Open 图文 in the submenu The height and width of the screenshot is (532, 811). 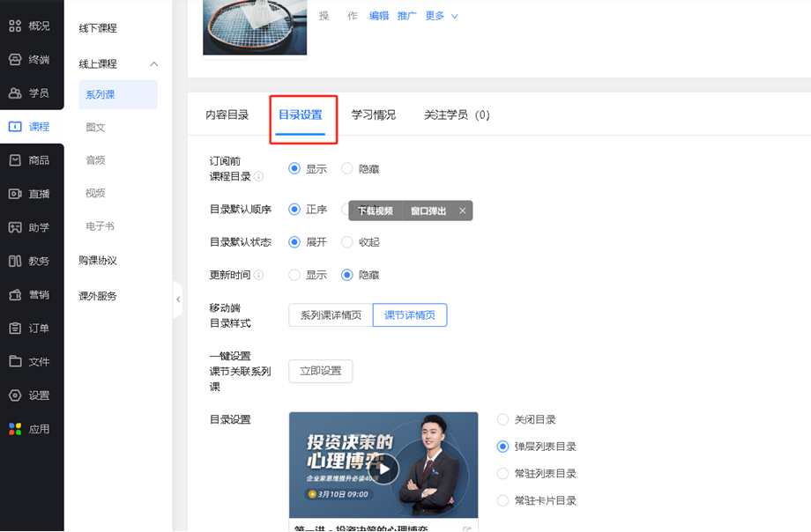click(x=96, y=127)
